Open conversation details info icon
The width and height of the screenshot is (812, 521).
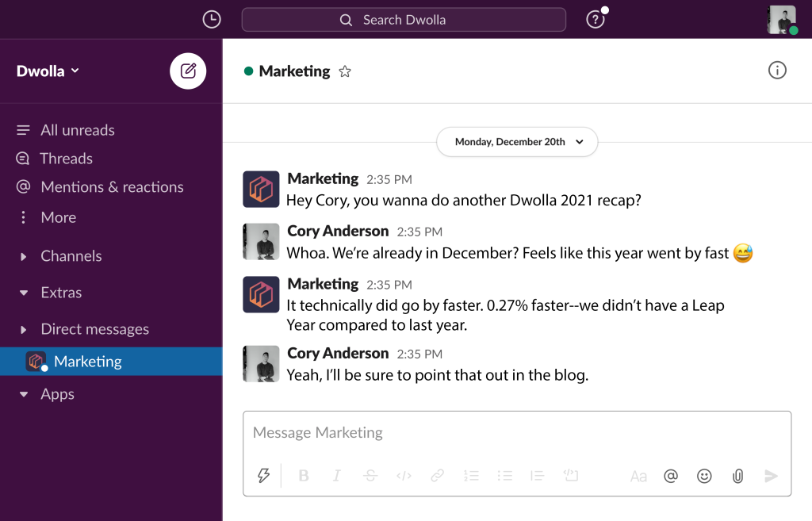[x=777, y=71]
